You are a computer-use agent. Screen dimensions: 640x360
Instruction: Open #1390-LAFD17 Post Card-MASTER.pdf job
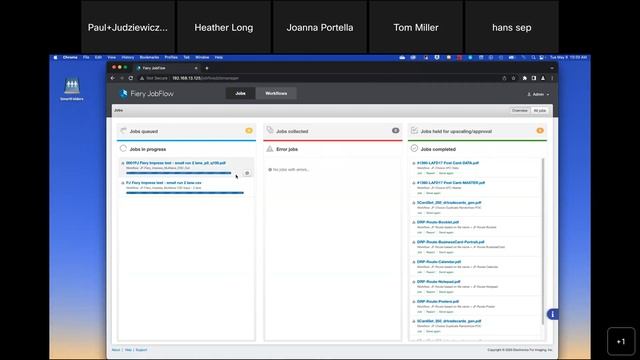tap(451, 183)
